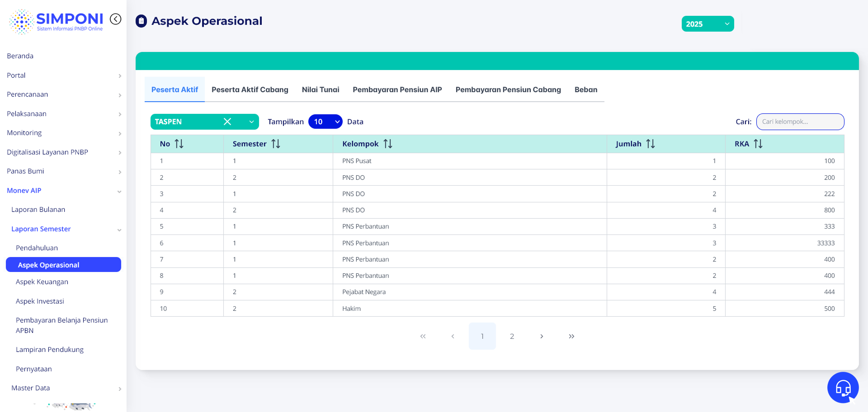Sort table by RKA column arrows
Image resolution: width=868 pixels, height=412 pixels.
pyautogui.click(x=758, y=144)
